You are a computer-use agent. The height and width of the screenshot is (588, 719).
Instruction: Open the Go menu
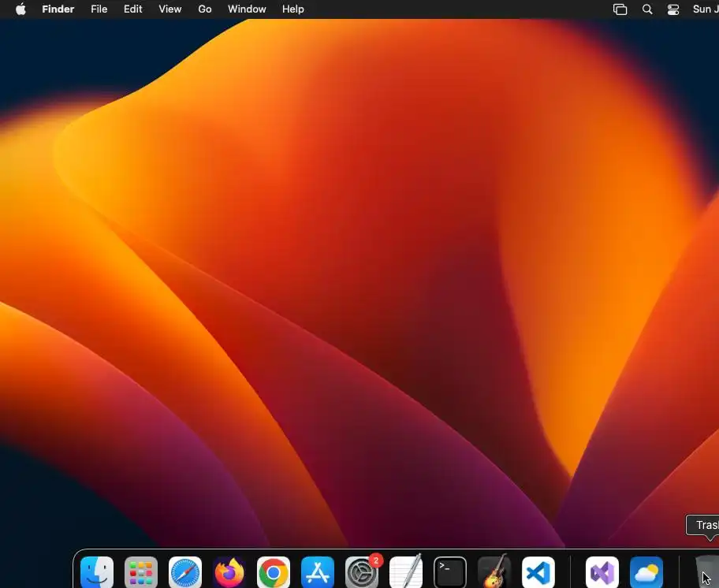point(205,9)
